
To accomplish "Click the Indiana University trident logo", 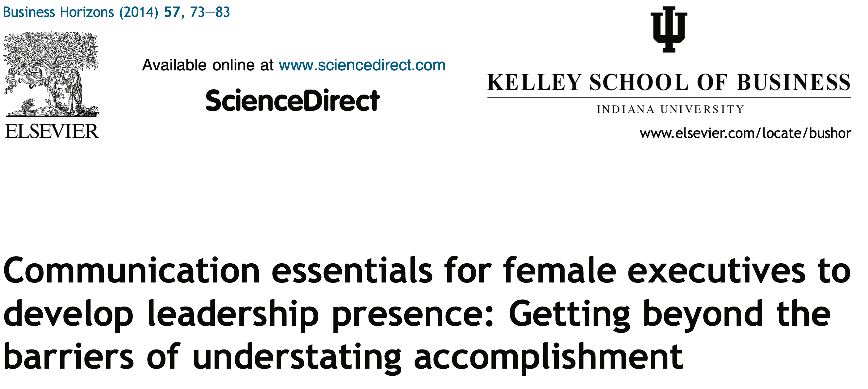I will pyautogui.click(x=669, y=30).
